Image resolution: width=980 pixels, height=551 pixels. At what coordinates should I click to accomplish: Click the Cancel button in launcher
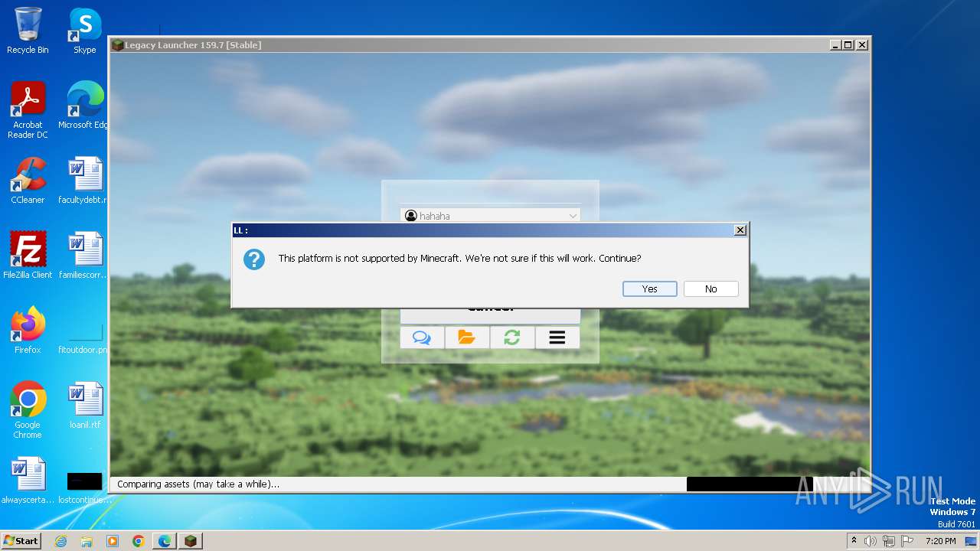(490, 315)
